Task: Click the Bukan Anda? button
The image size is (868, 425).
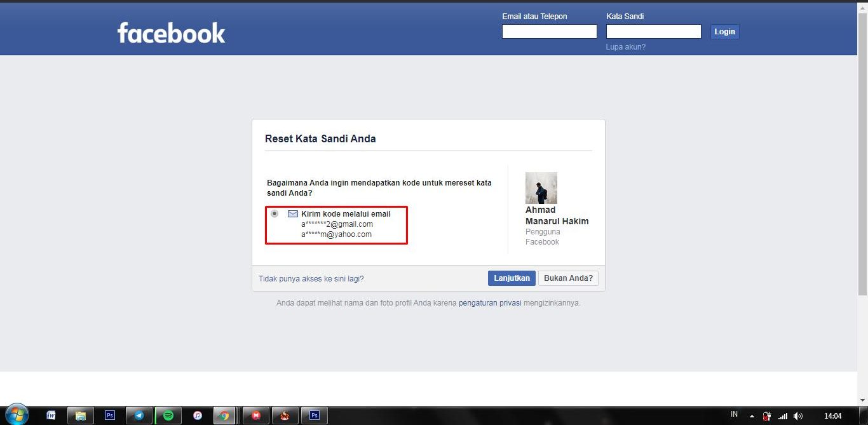Action: (568, 278)
